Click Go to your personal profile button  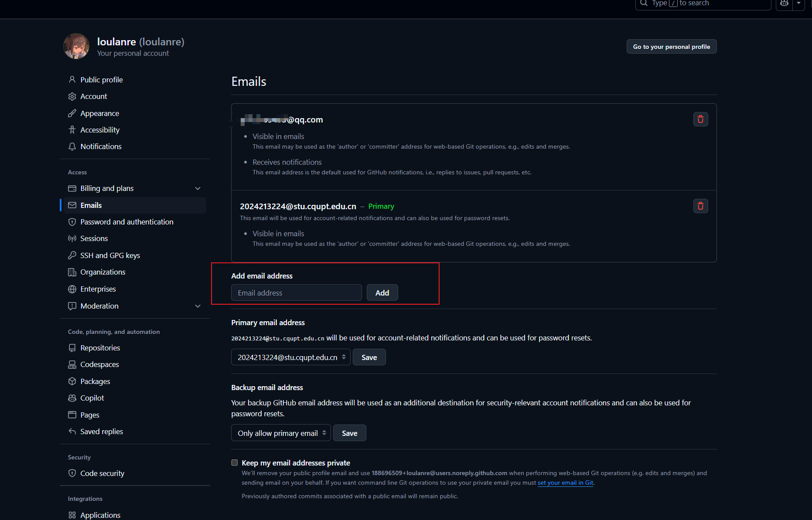click(671, 47)
